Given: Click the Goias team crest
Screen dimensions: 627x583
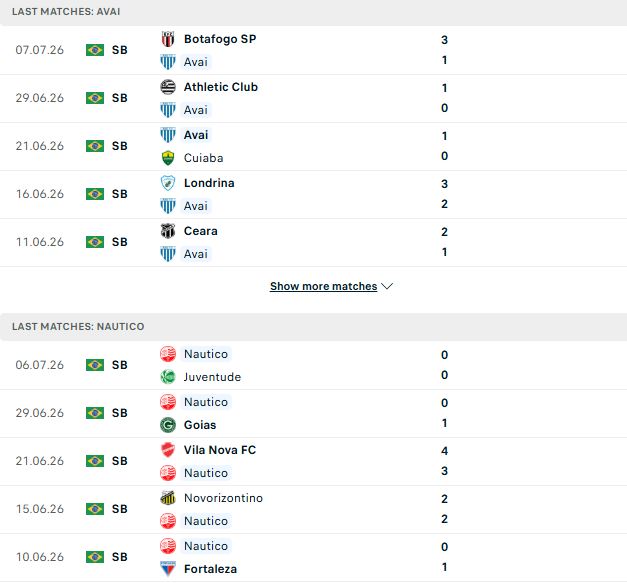Looking at the screenshot, I should [168, 425].
